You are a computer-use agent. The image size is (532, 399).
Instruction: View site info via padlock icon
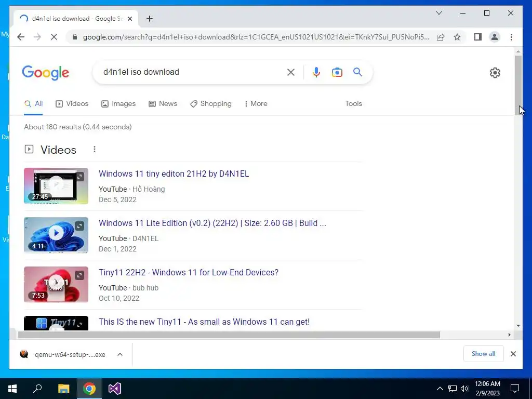[x=75, y=37]
